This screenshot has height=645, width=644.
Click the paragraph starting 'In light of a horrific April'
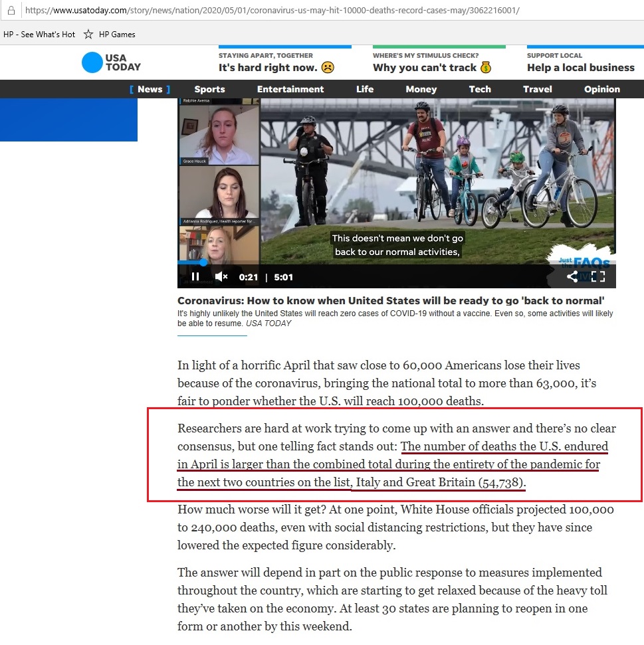(x=387, y=383)
